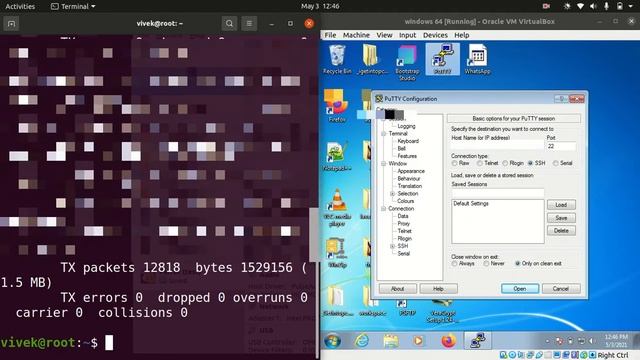Open the VirtualBox Help menu
Screen dimensions: 640x360
(x=462, y=35)
